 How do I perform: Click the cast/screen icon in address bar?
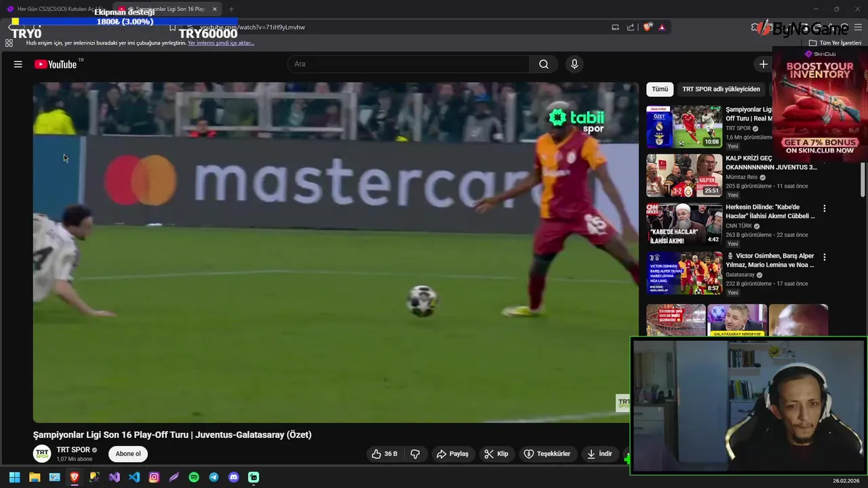click(615, 27)
